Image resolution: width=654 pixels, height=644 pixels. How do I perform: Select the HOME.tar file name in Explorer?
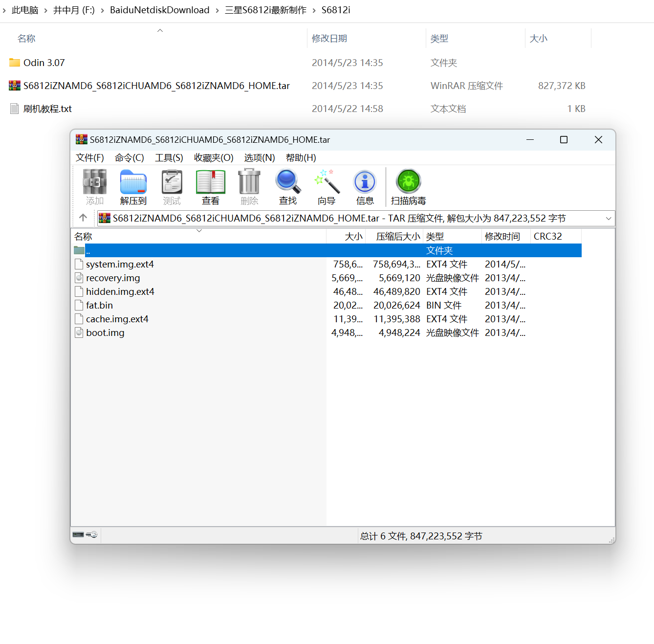pyautogui.click(x=156, y=86)
